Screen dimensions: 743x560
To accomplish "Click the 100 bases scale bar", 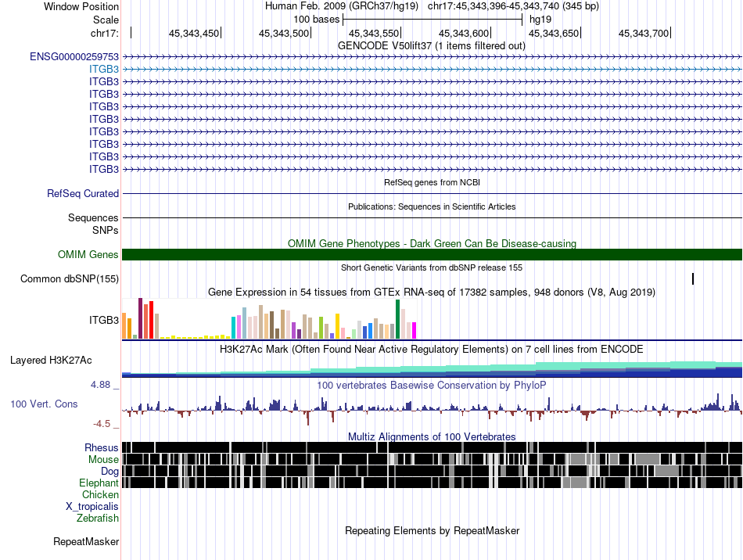I will pos(433,20).
